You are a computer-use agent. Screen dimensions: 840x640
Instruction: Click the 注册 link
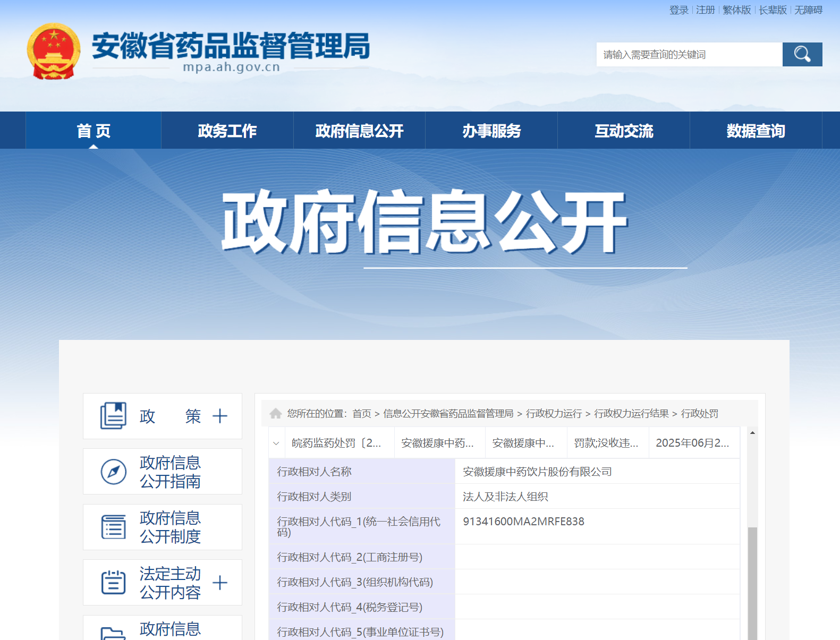click(706, 10)
